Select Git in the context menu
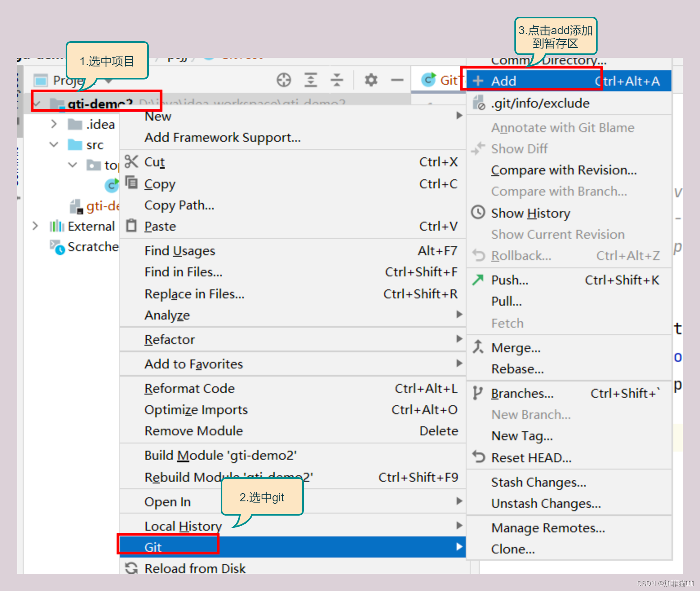 [x=293, y=547]
